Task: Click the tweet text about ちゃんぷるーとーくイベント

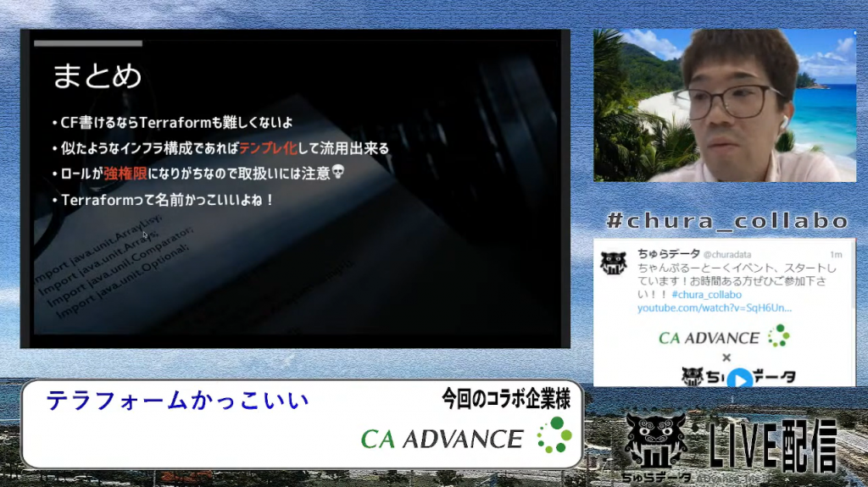Action: pyautogui.click(x=737, y=281)
